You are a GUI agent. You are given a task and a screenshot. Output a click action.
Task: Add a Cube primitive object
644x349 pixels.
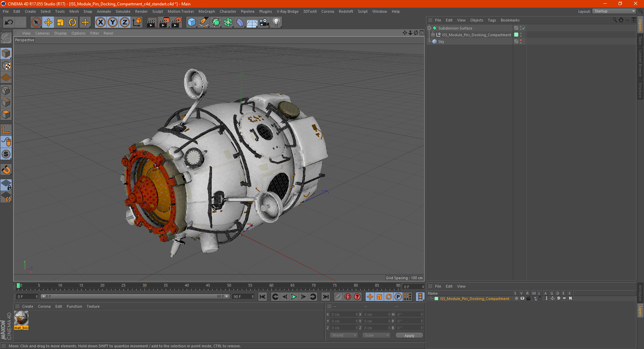pos(192,22)
